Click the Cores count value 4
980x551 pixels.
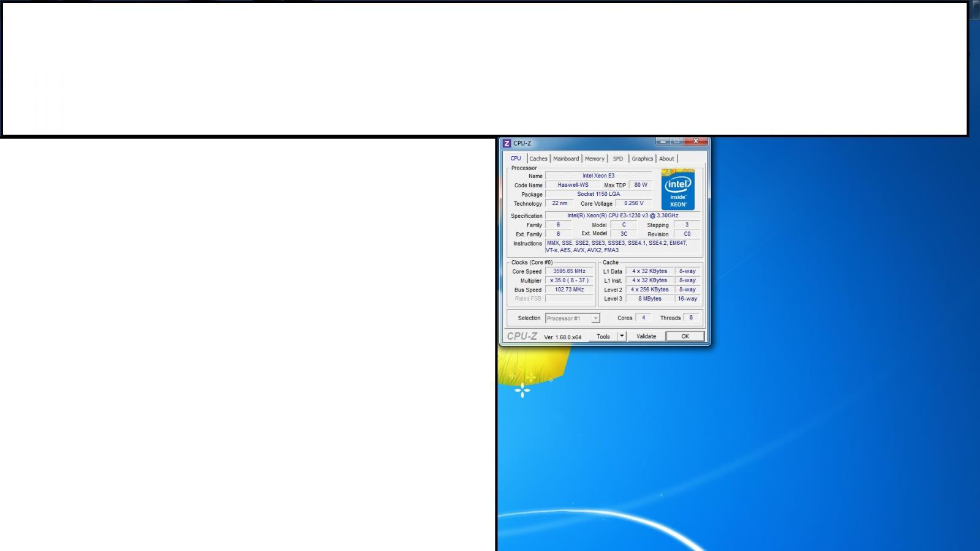click(643, 318)
